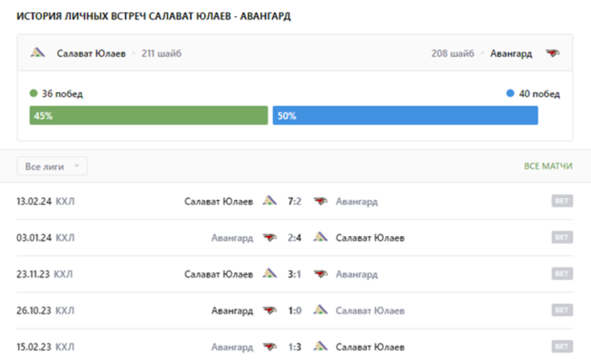Viewport: 591px width, 364px height.
Task: Click 'Авангард' team name in header card
Action: (511, 53)
